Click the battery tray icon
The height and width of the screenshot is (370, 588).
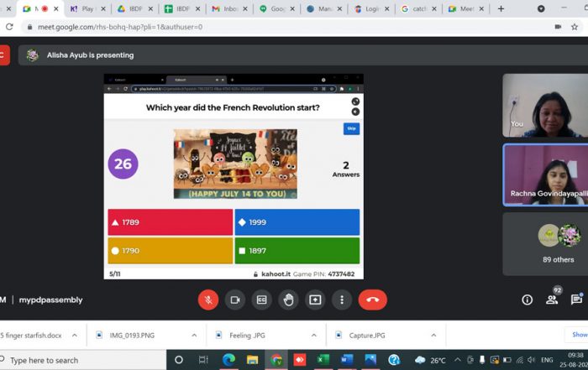507,360
